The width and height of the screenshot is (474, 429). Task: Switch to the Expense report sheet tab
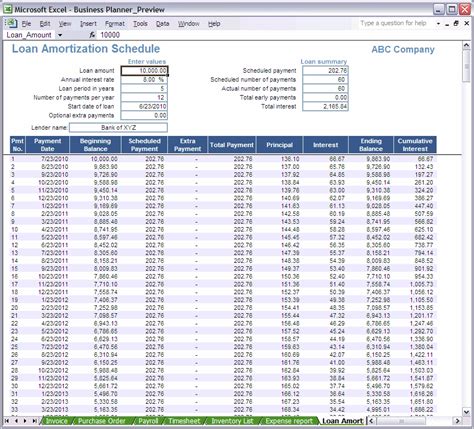pyautogui.click(x=289, y=421)
